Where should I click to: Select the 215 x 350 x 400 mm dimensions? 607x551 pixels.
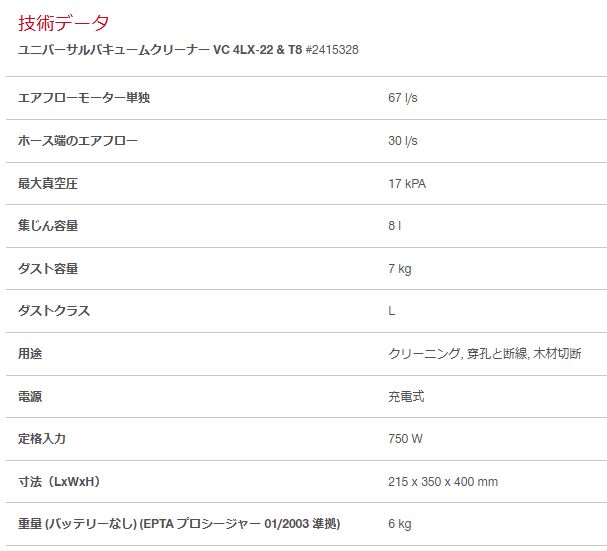[x=442, y=482]
